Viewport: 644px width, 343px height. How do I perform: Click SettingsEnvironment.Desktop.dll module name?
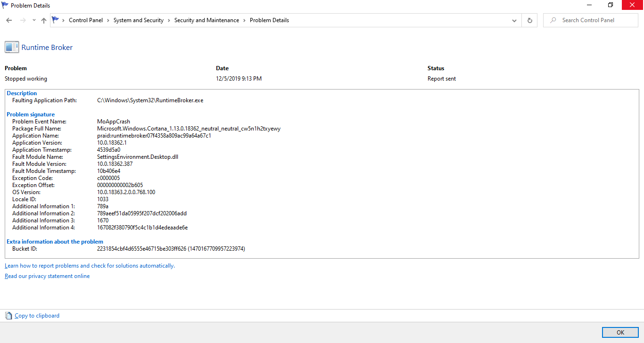click(x=138, y=157)
